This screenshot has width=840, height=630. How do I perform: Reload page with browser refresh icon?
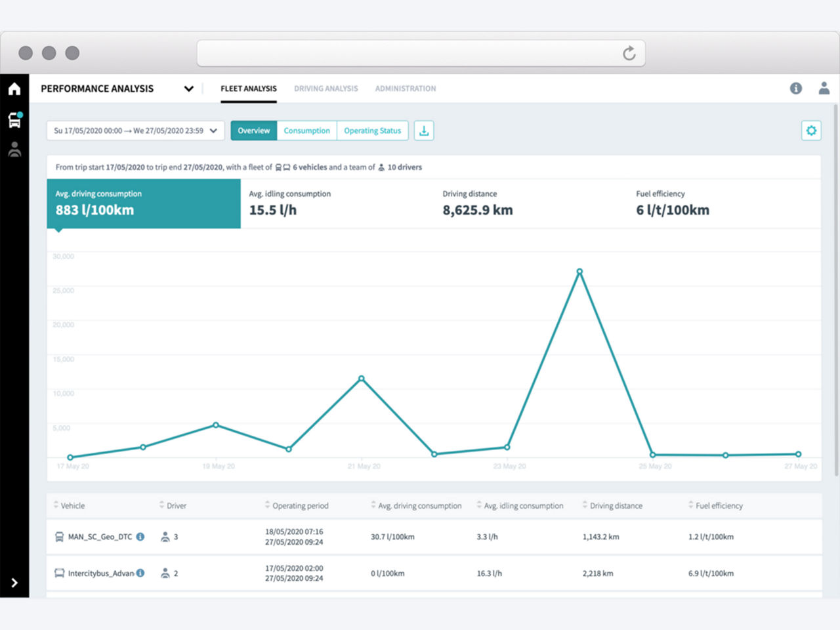point(629,53)
